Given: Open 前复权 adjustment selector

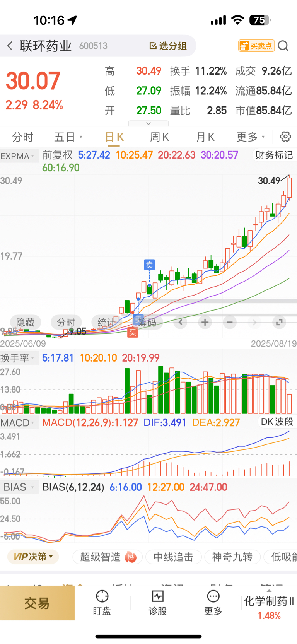Looking at the screenshot, I should pos(58,155).
